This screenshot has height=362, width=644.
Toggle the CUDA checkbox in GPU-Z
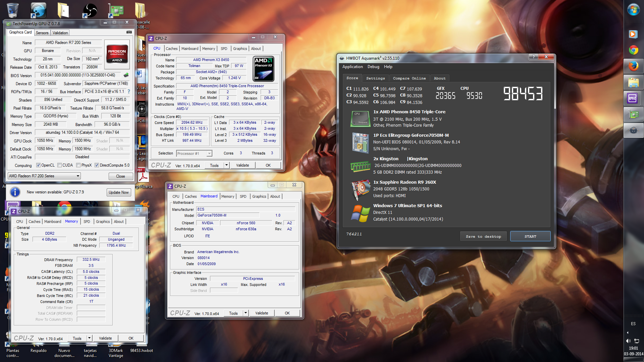(59, 165)
